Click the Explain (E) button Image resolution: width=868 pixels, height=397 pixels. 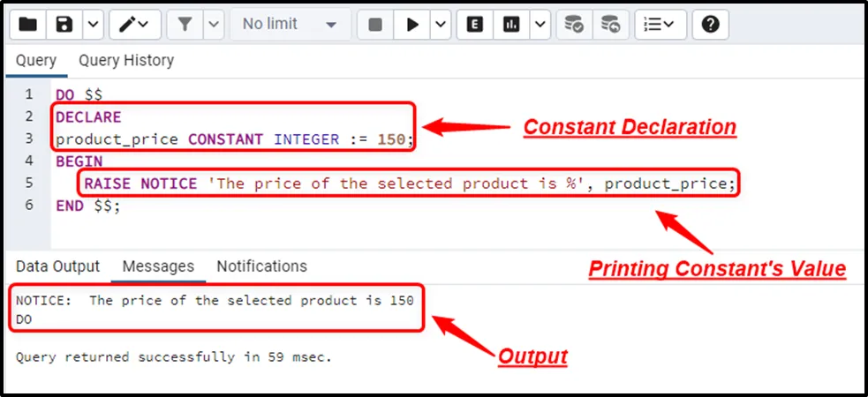(475, 25)
